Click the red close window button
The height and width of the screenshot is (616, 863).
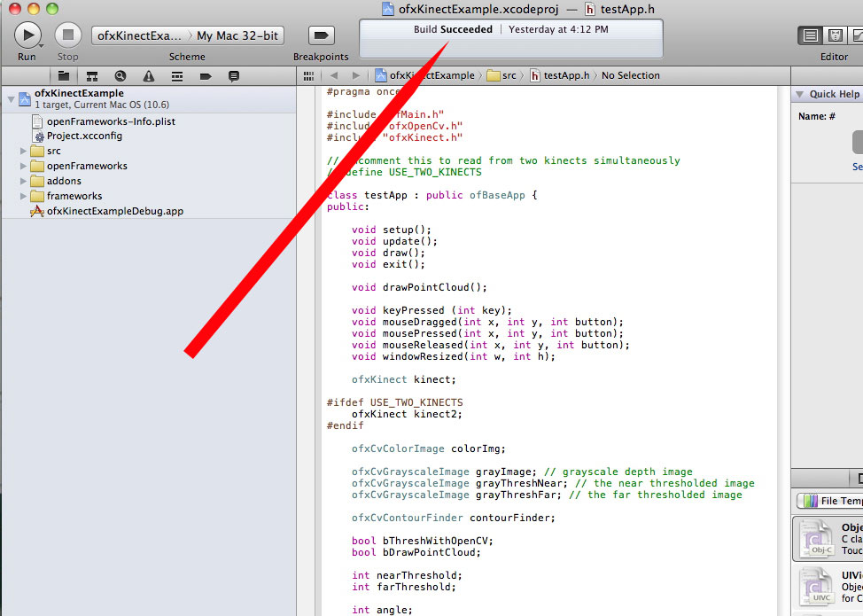[15, 8]
